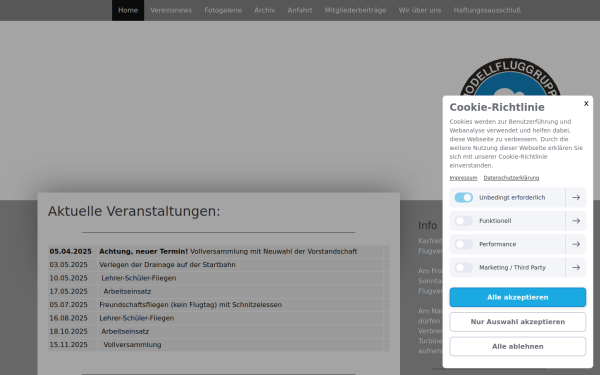Click the Freundschaftsfliegen mit Schnitzelessen entry
This screenshot has width=600, height=375.
point(191,305)
